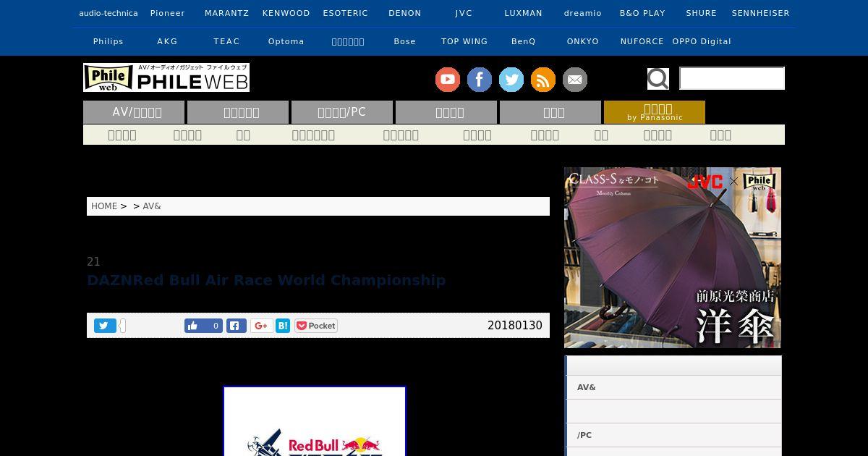The image size is (868, 456).
Task: Share the article with Facebook share icon
Action: pyautogui.click(x=237, y=326)
